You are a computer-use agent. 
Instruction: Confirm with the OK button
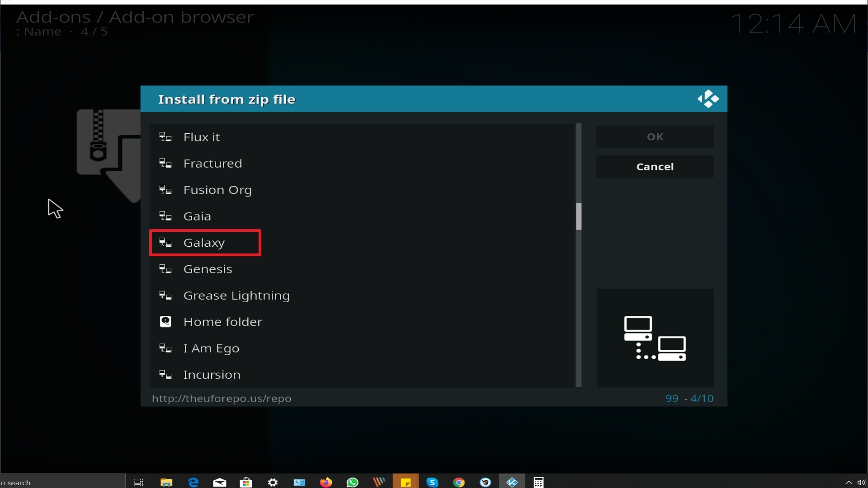655,136
